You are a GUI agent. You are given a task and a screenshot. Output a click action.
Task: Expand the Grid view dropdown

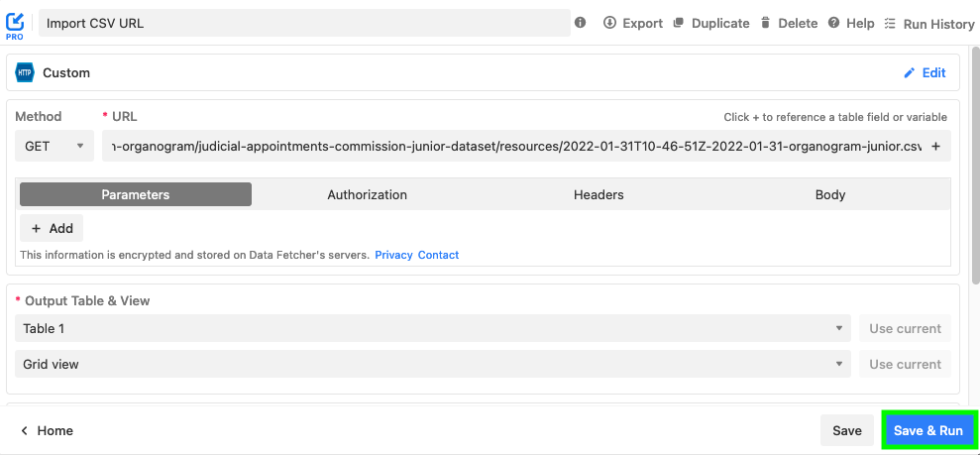coord(432,364)
